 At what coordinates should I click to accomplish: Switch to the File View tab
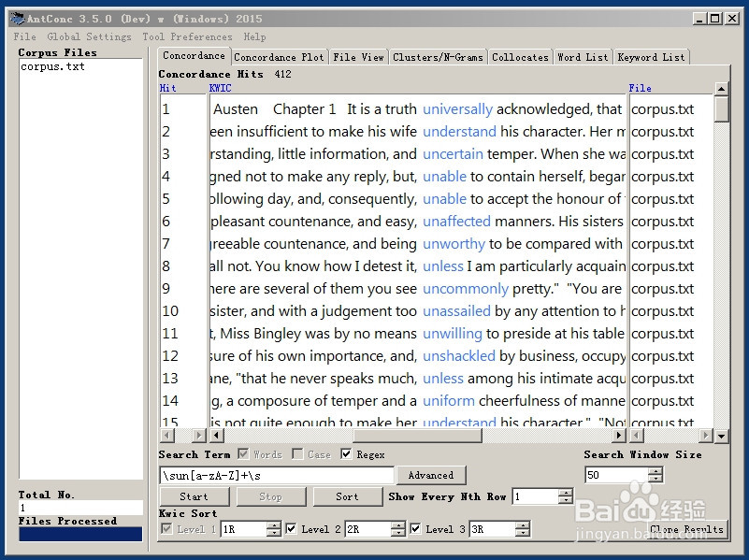(358, 57)
